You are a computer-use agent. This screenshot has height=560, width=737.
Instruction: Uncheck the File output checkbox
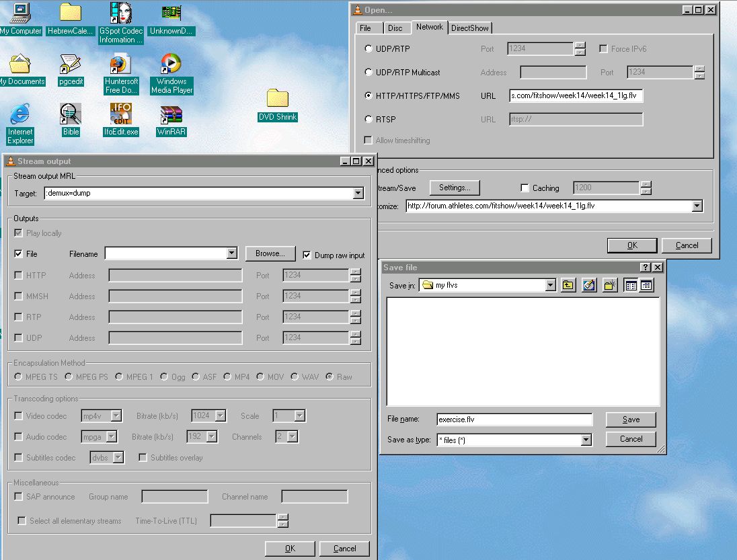pos(18,253)
